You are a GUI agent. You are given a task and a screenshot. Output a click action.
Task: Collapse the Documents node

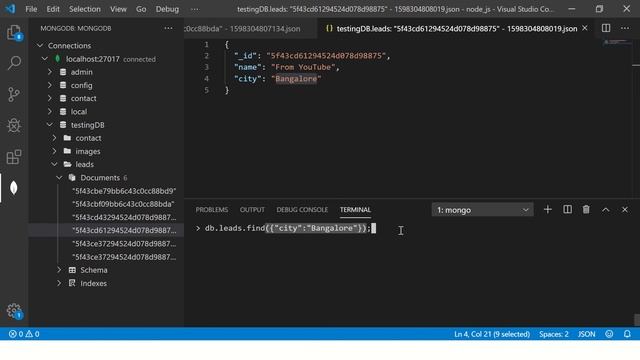(59, 178)
